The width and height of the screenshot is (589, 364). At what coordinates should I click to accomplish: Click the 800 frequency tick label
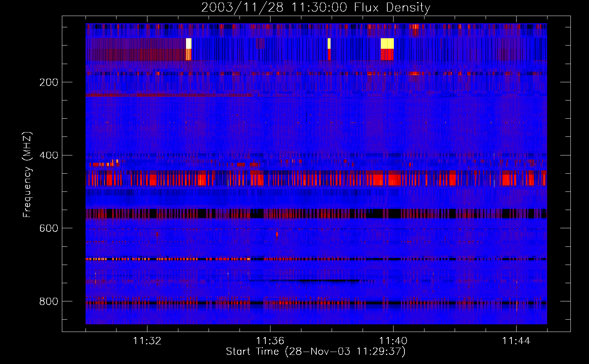coord(49,301)
